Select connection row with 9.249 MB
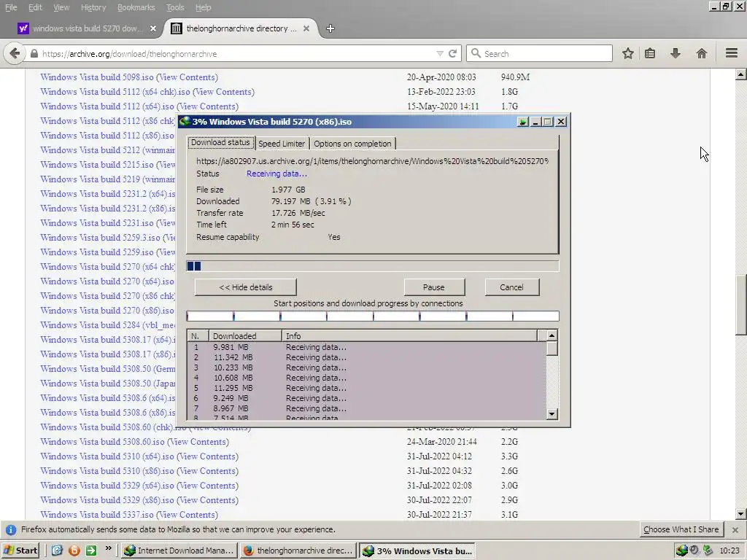 tap(367, 398)
